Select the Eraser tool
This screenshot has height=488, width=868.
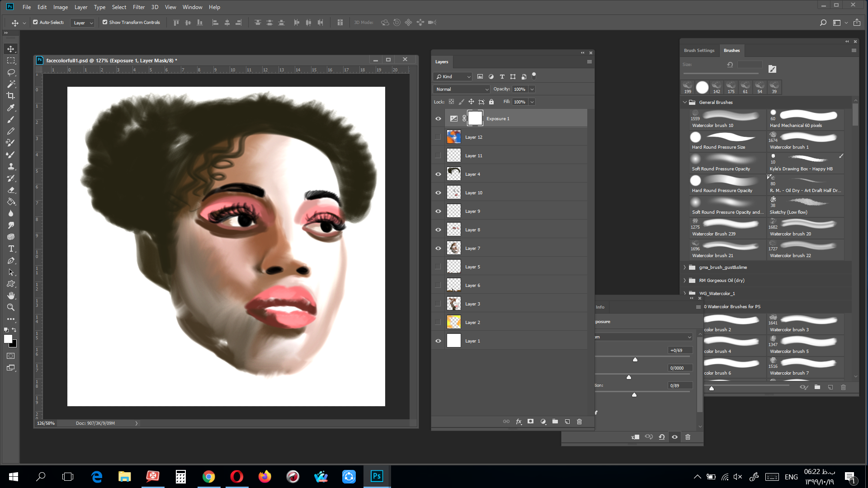pyautogui.click(x=11, y=190)
